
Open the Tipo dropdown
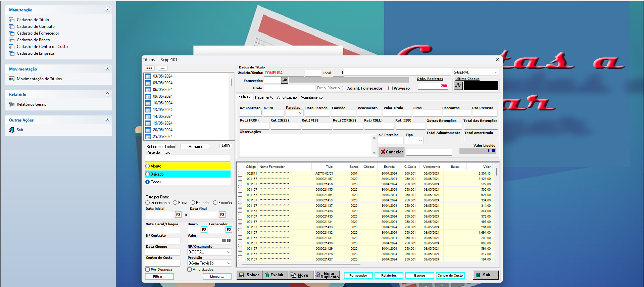[x=414, y=141]
